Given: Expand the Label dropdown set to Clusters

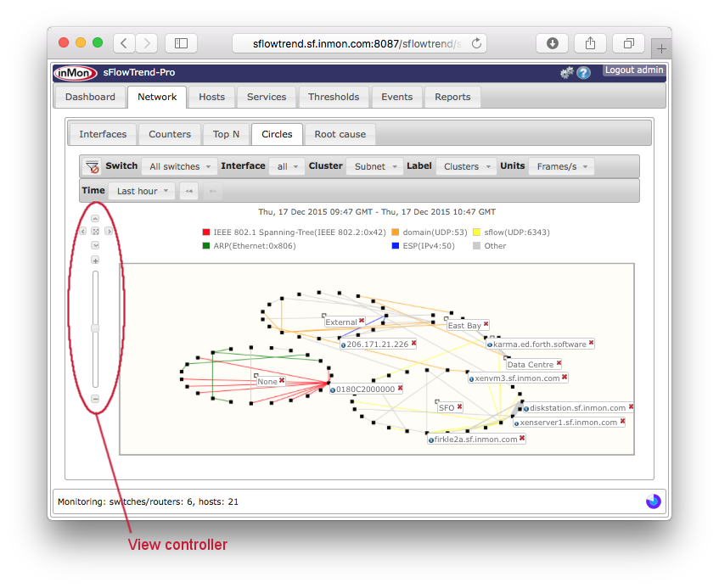Looking at the screenshot, I should tap(466, 166).
